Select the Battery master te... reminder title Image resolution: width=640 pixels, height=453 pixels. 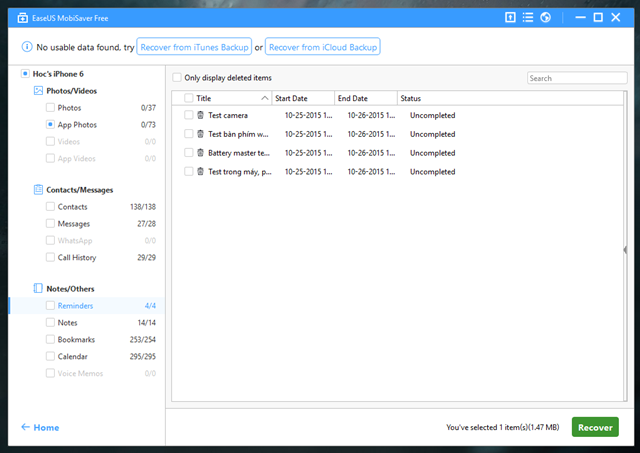click(x=239, y=153)
